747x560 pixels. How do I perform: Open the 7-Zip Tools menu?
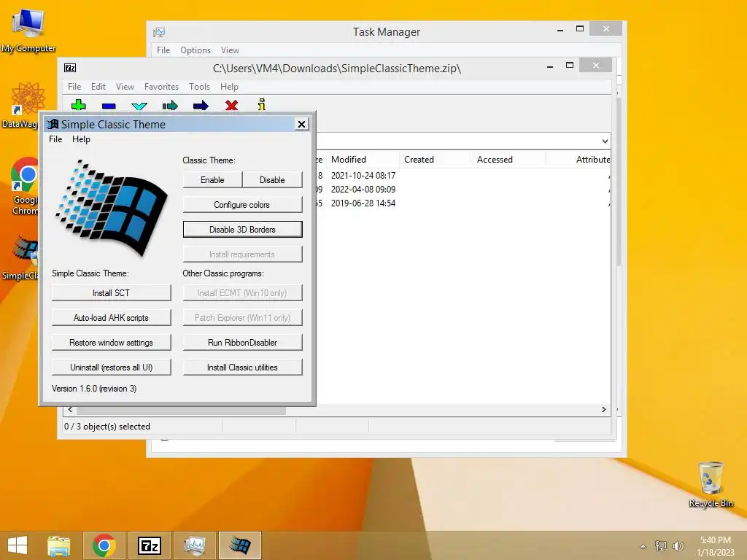(199, 87)
